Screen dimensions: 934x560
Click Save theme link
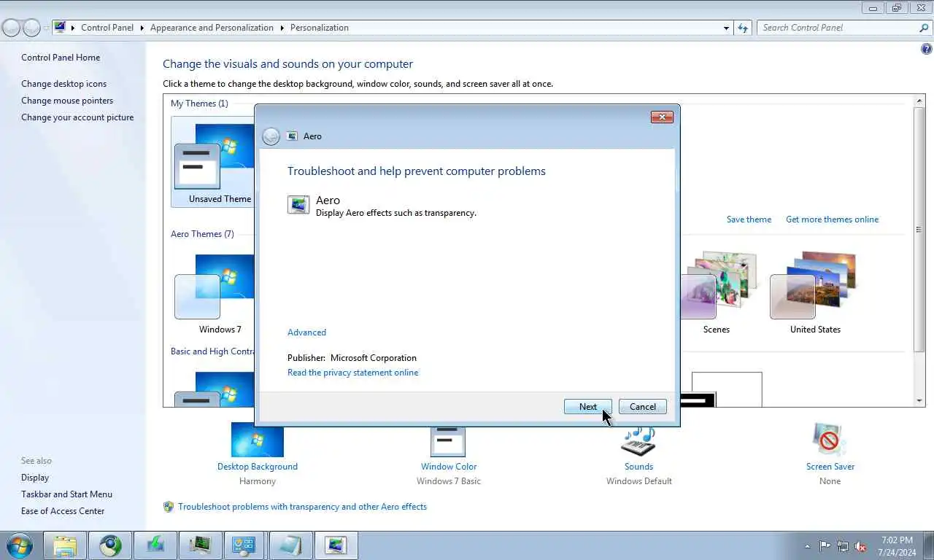749,219
